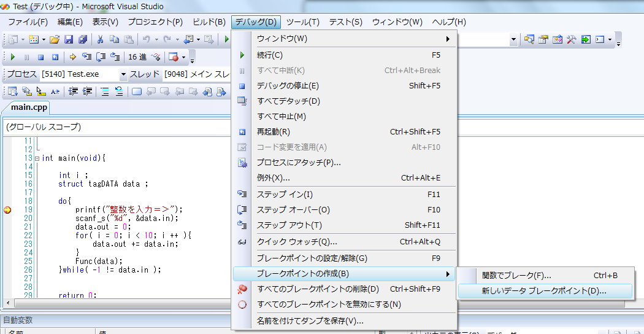Switch to the main.cpp tab
The image size is (644, 334).
click(x=29, y=108)
